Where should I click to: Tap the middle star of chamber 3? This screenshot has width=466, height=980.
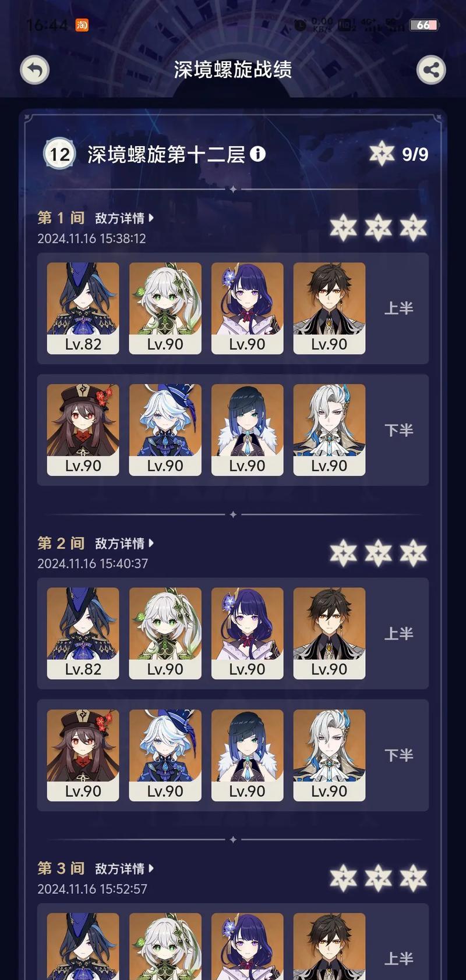click(379, 878)
